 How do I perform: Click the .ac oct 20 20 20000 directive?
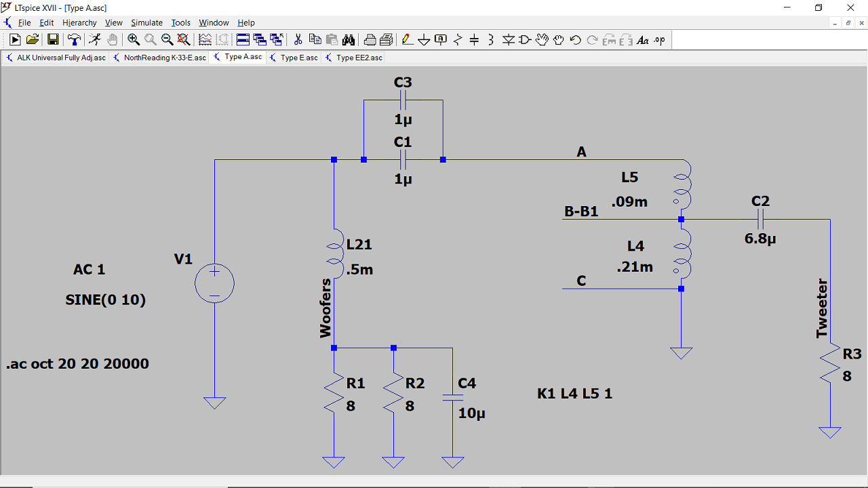[77, 364]
